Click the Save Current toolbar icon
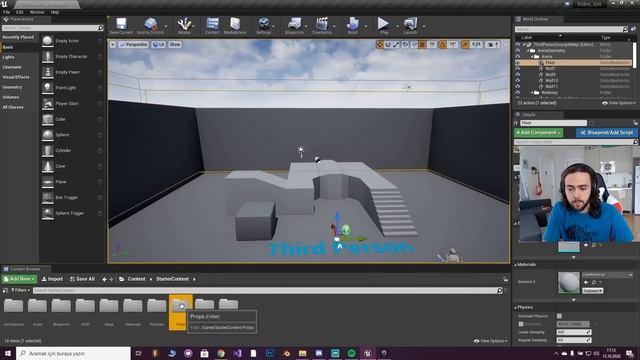This screenshot has height=360, width=640. (x=121, y=24)
